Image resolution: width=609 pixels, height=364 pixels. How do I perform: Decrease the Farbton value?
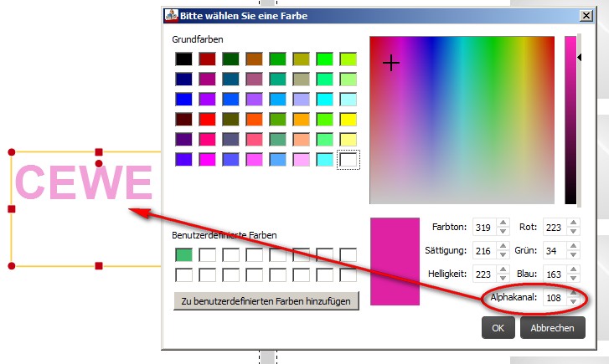[x=503, y=231]
